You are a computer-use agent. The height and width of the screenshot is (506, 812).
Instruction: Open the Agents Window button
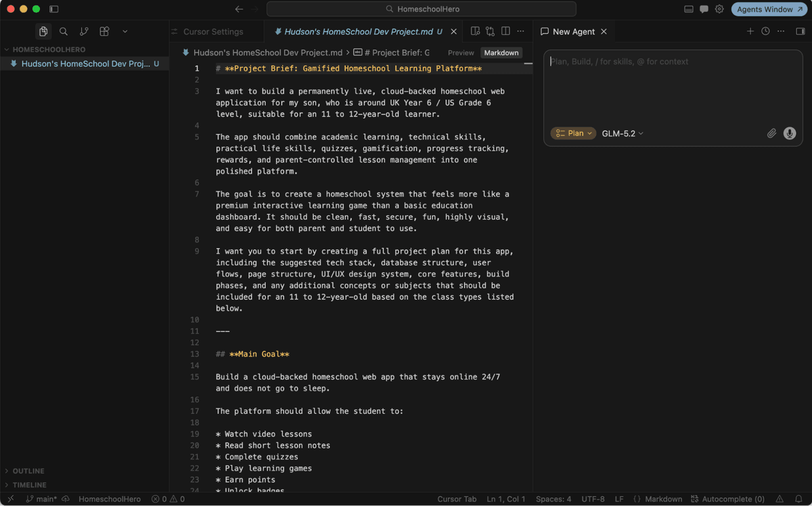pos(769,9)
